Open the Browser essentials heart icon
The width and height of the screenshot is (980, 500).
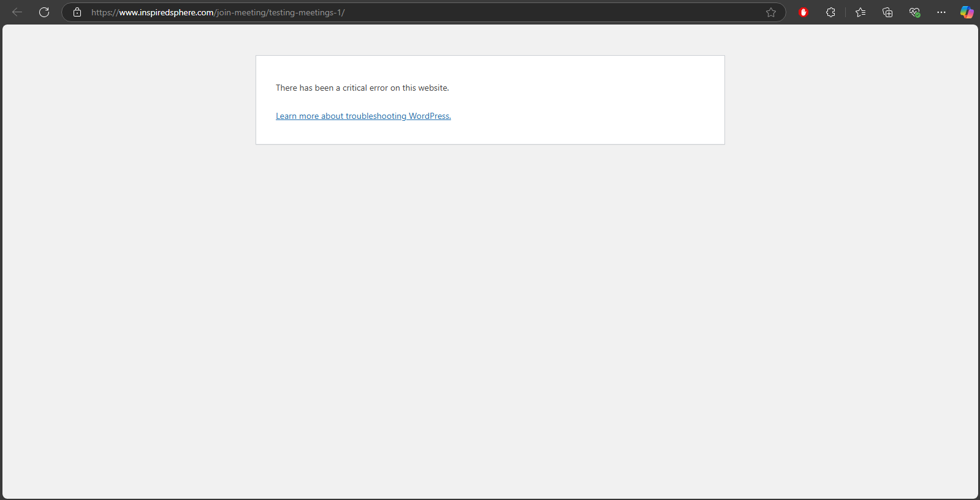914,12
